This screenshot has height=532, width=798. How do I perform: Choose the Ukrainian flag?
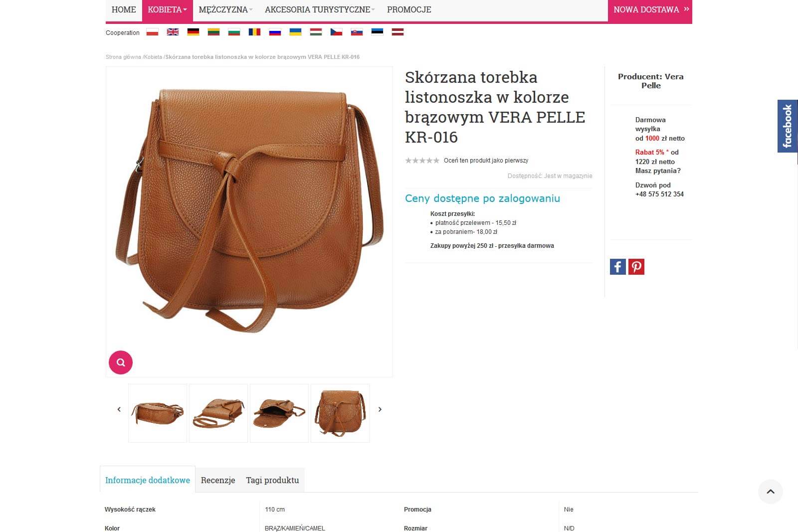pos(295,32)
